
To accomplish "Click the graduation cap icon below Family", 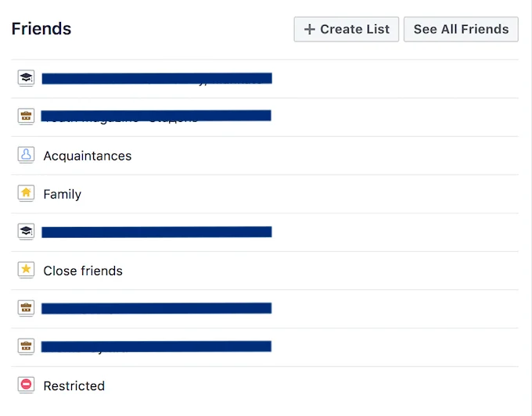I will (x=26, y=231).
